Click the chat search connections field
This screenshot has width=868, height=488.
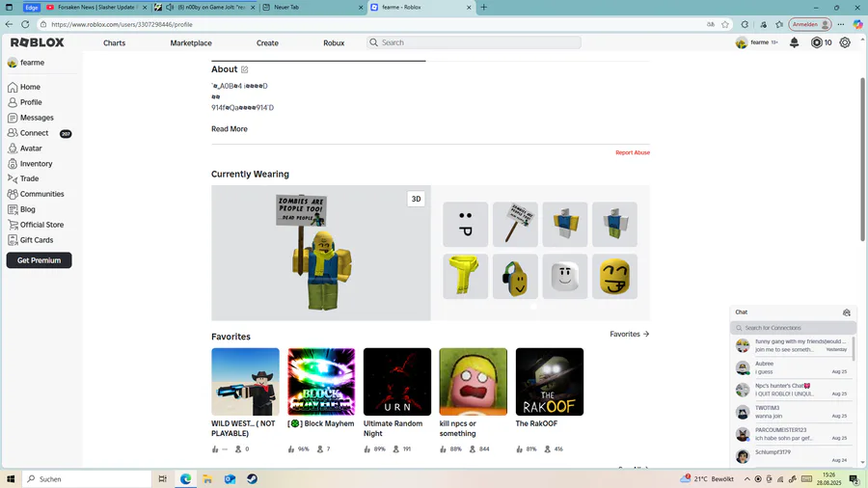pyautogui.click(x=794, y=328)
